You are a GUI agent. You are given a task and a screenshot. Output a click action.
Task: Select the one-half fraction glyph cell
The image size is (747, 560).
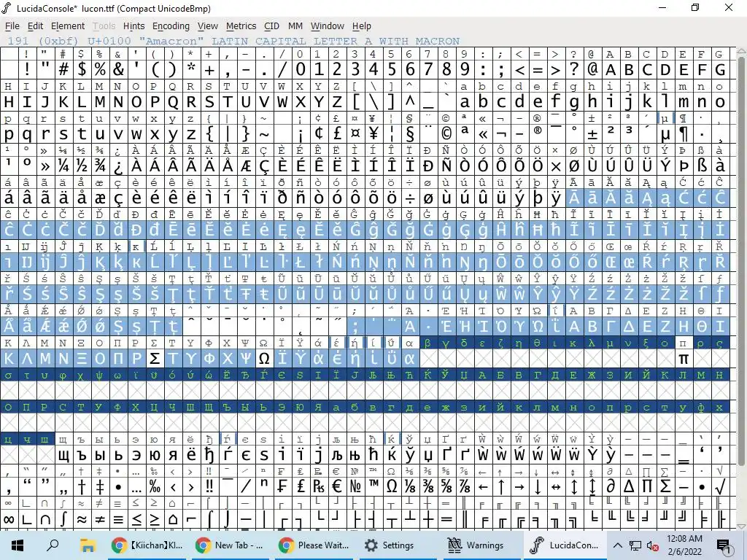pyautogui.click(x=82, y=166)
